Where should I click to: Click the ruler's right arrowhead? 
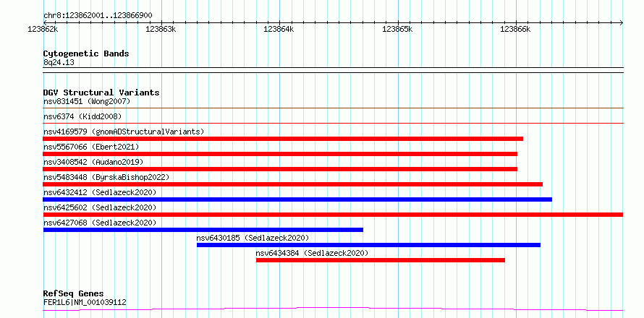tap(622, 22)
